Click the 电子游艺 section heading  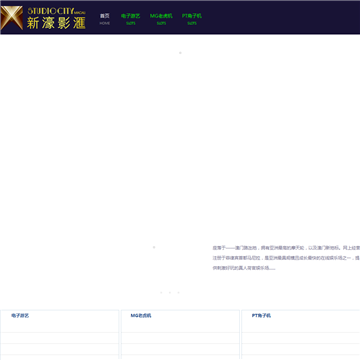click(20, 315)
